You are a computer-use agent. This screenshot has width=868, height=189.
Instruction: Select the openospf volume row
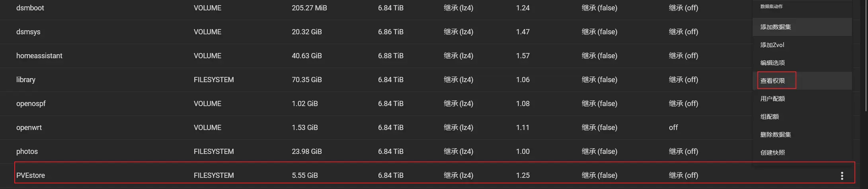[31, 104]
